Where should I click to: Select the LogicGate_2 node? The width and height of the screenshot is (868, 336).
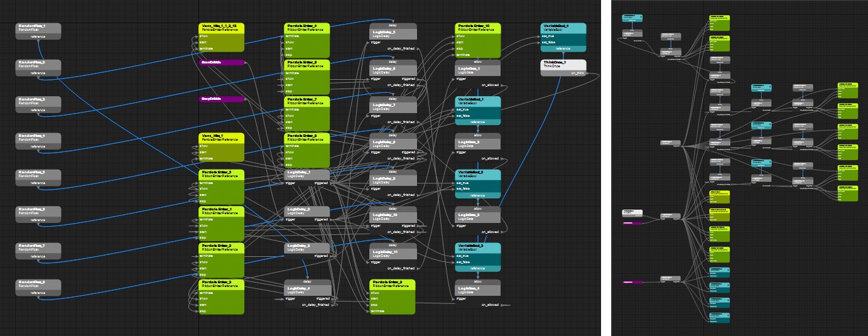pos(478,147)
